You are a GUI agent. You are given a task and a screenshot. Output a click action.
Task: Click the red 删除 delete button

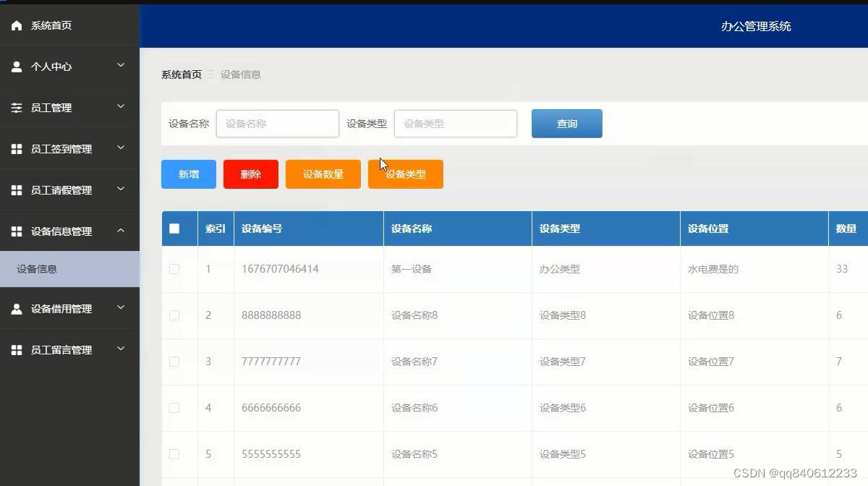(x=250, y=174)
